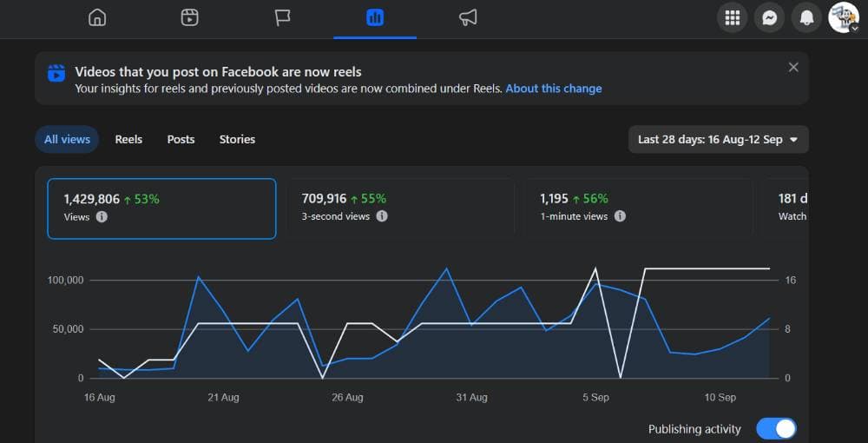Viewport: 868px width, 443px height.
Task: Click the reels clapper icon in banner
Action: coord(56,73)
